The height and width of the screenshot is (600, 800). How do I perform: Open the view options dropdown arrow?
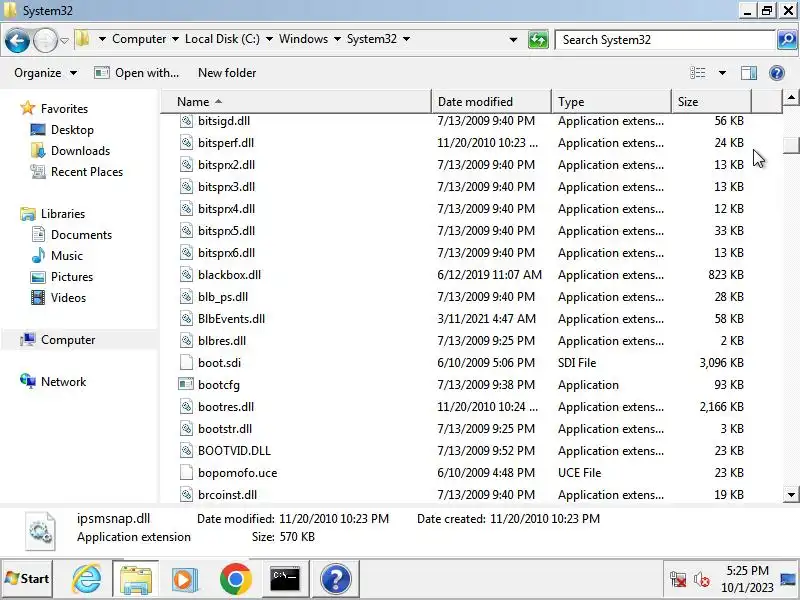tap(722, 73)
